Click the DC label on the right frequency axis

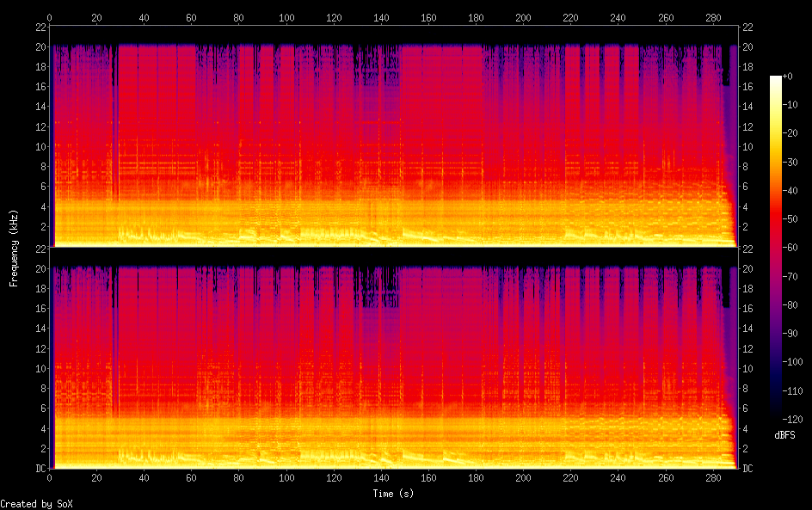(748, 469)
